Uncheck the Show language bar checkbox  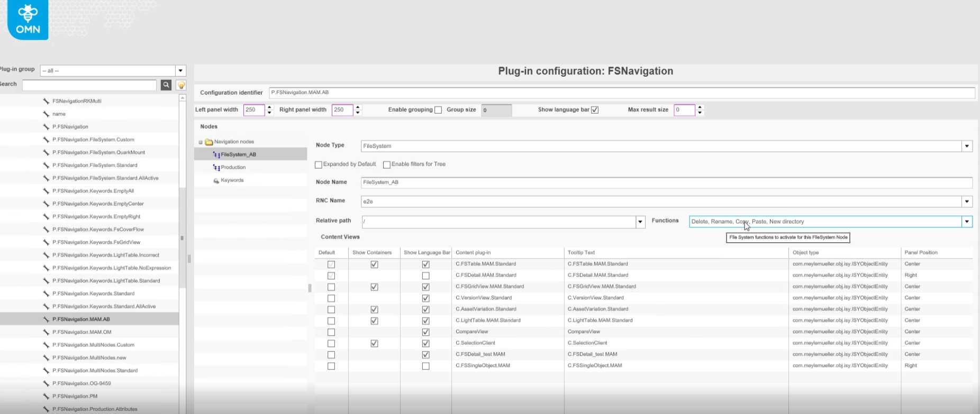tap(595, 110)
